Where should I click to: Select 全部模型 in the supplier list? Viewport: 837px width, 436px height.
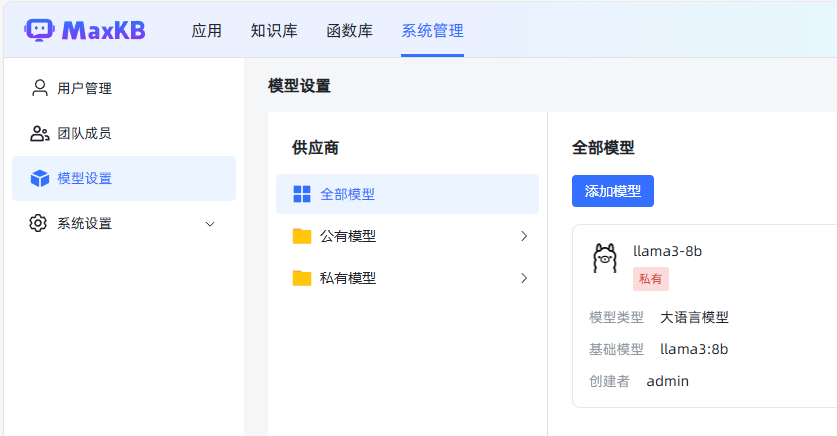(x=407, y=194)
